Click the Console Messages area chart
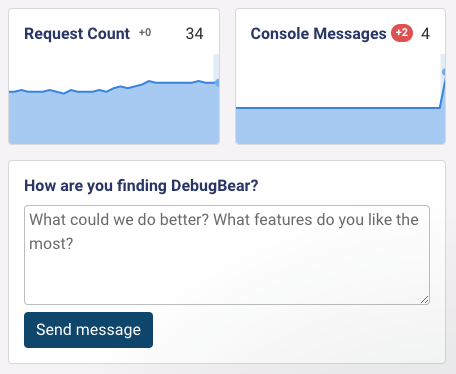Viewport: 456px width, 374px height. (340, 99)
